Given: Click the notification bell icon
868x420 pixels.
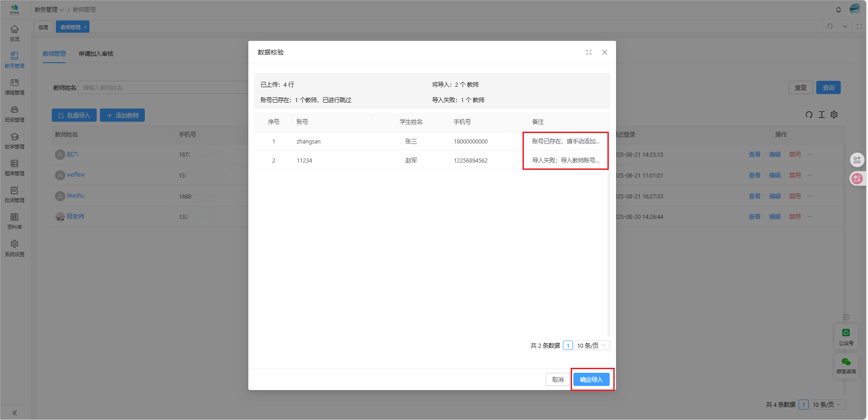Looking at the screenshot, I should click(x=838, y=10).
